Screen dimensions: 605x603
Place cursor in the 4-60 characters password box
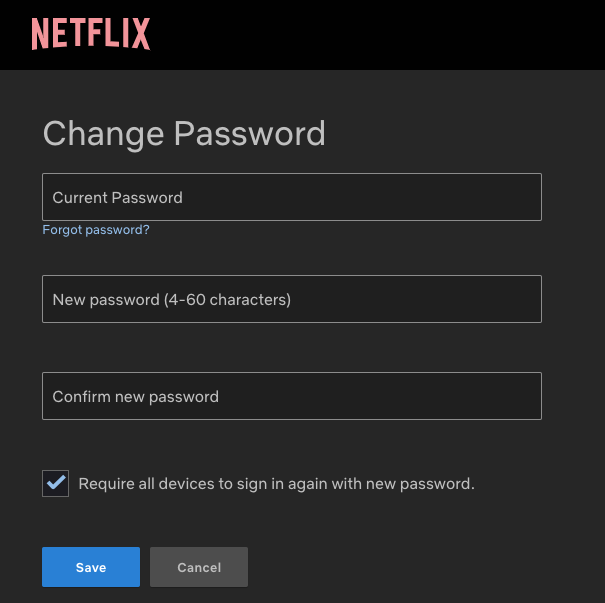[x=291, y=299]
